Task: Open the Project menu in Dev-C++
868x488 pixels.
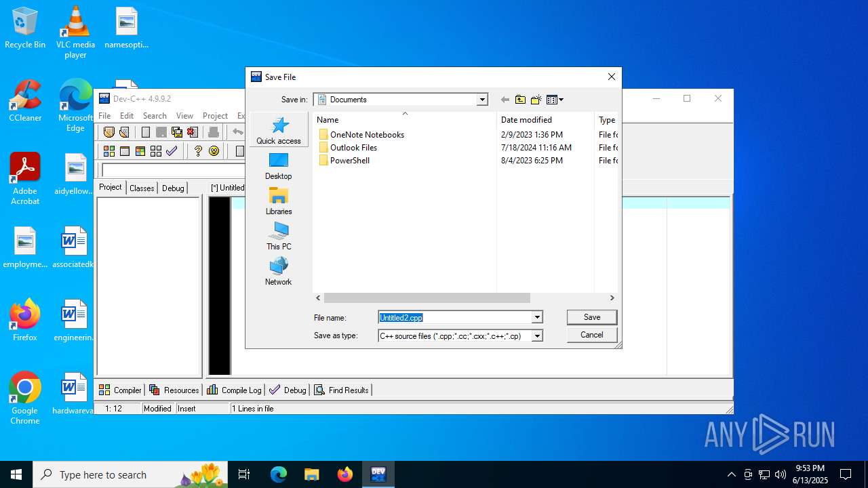Action: tap(215, 116)
